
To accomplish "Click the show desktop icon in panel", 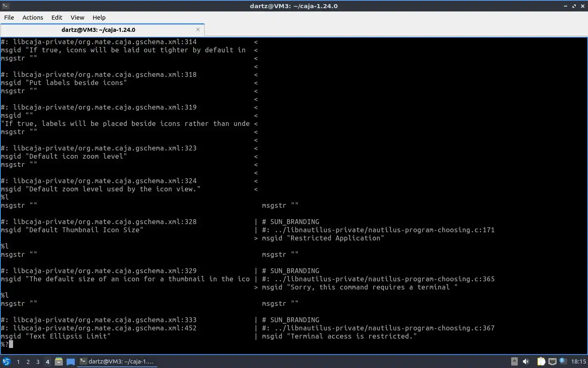I will pyautogui.click(x=71, y=361).
